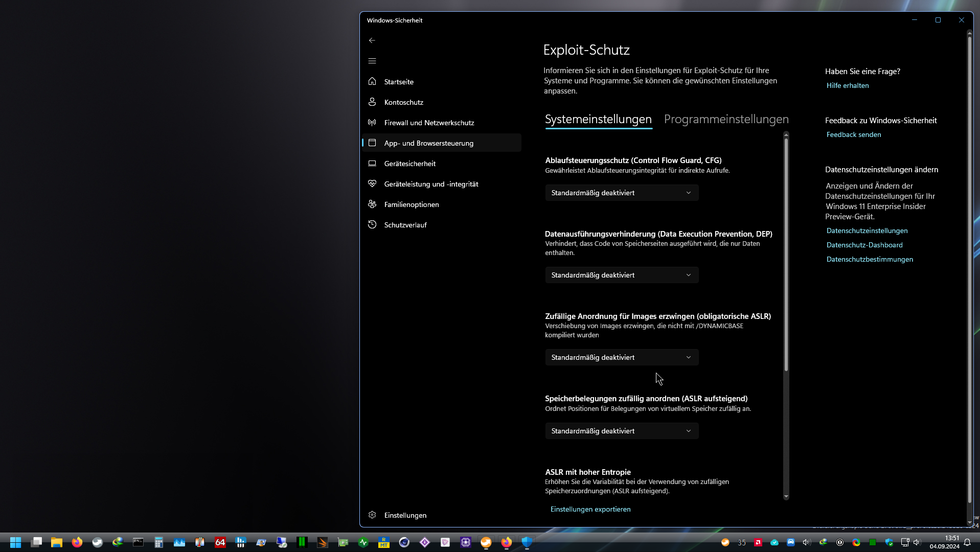
Task: Click the settings list scroll-down arrow
Action: pyautogui.click(x=786, y=496)
